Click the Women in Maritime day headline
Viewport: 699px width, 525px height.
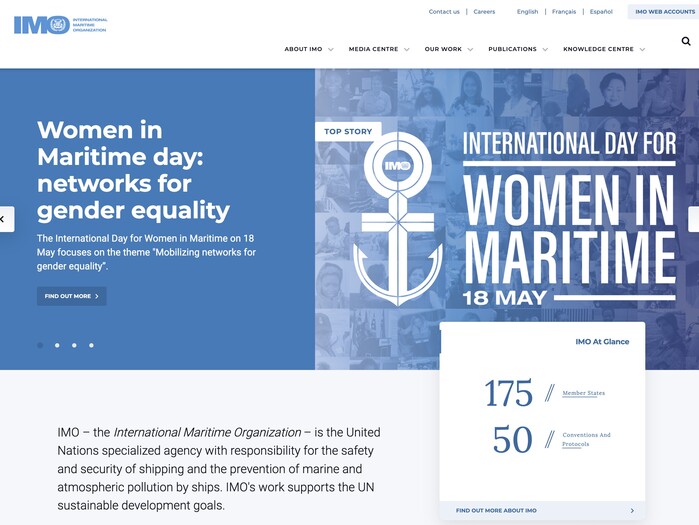pos(133,170)
